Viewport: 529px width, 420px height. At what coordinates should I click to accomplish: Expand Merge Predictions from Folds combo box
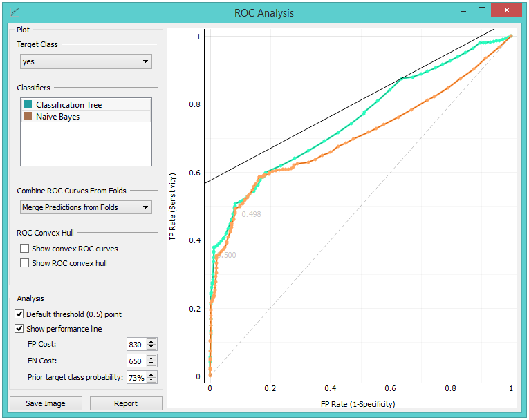pos(86,207)
